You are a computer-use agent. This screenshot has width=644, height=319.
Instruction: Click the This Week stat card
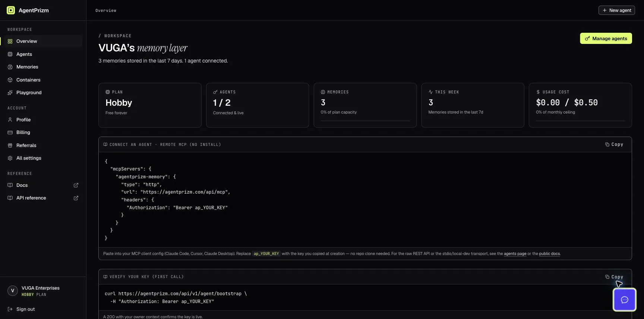coord(473,105)
